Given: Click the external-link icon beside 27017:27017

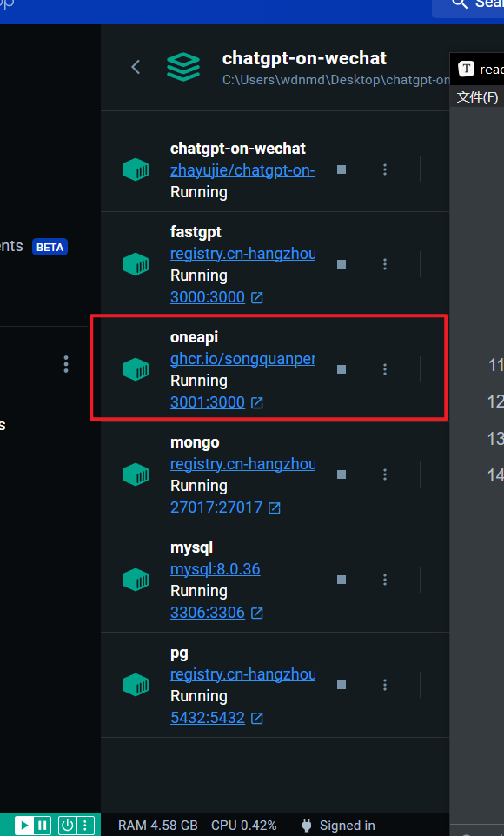Looking at the screenshot, I should click(274, 508).
